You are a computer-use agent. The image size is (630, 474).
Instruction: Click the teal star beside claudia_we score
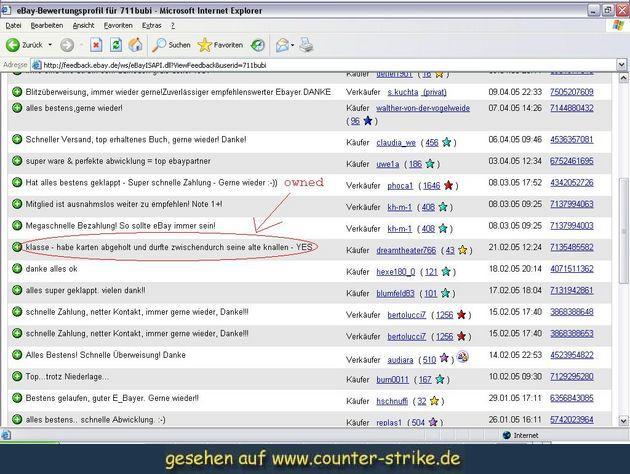coord(446,142)
